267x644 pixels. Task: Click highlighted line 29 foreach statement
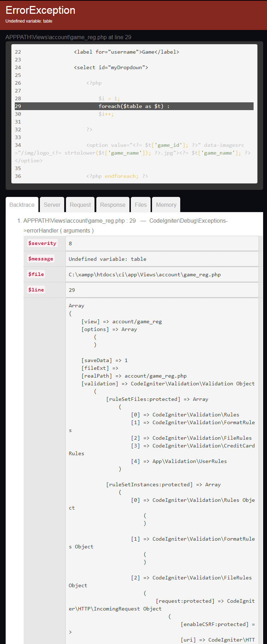(x=134, y=106)
